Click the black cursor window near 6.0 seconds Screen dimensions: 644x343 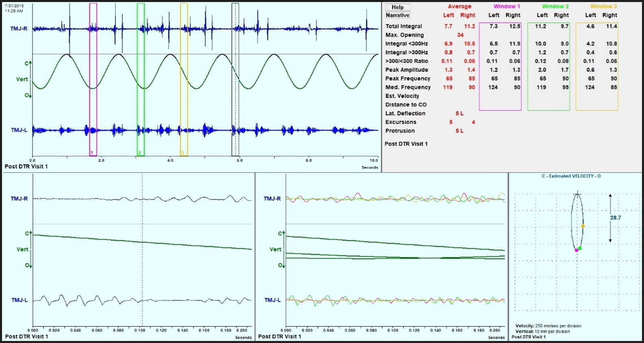click(x=235, y=79)
